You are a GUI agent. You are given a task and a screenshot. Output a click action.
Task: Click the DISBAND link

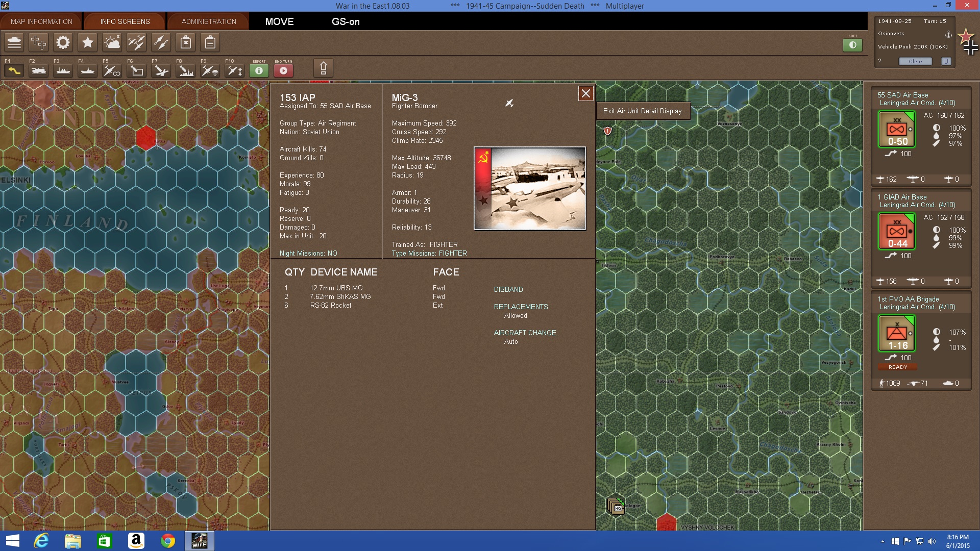pos(508,289)
